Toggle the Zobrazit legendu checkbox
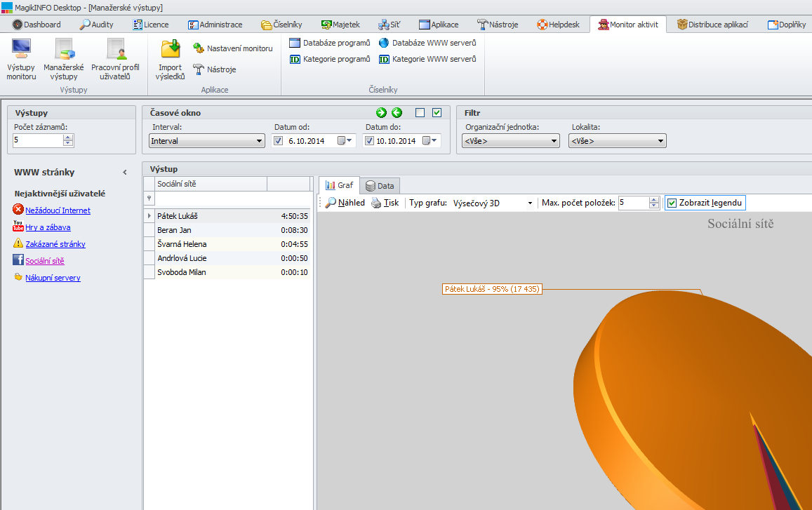This screenshot has height=510, width=812. pyautogui.click(x=672, y=203)
